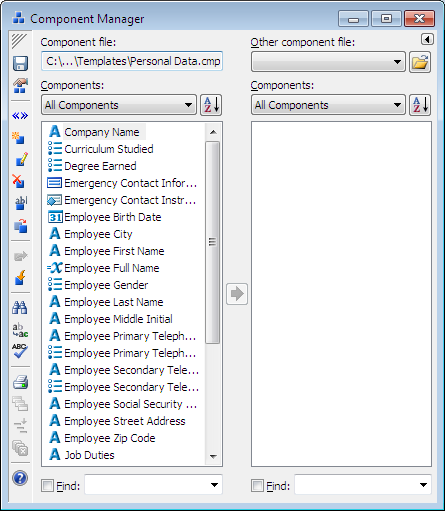Collapse the right pane with triangle button
The height and width of the screenshot is (511, 445).
427,39
